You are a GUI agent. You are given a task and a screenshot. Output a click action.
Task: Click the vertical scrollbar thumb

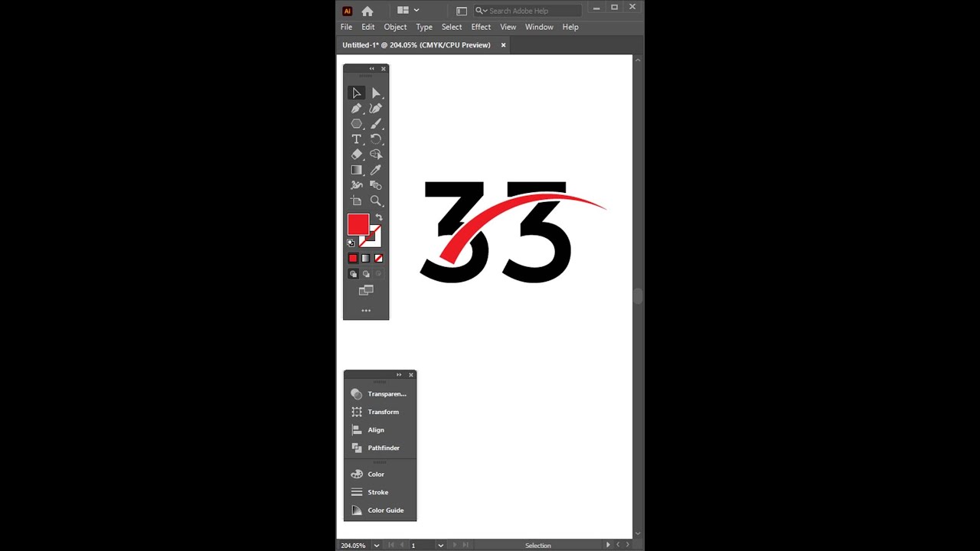(638, 296)
